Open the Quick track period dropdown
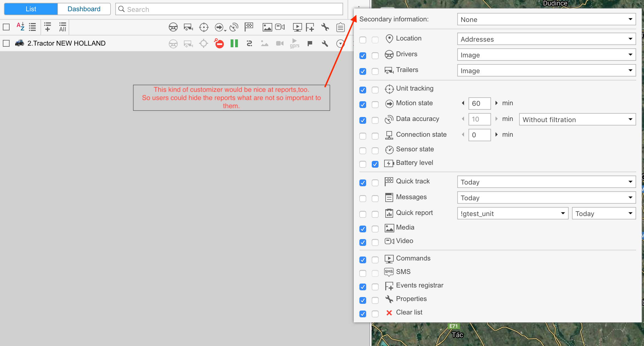 (x=546, y=182)
